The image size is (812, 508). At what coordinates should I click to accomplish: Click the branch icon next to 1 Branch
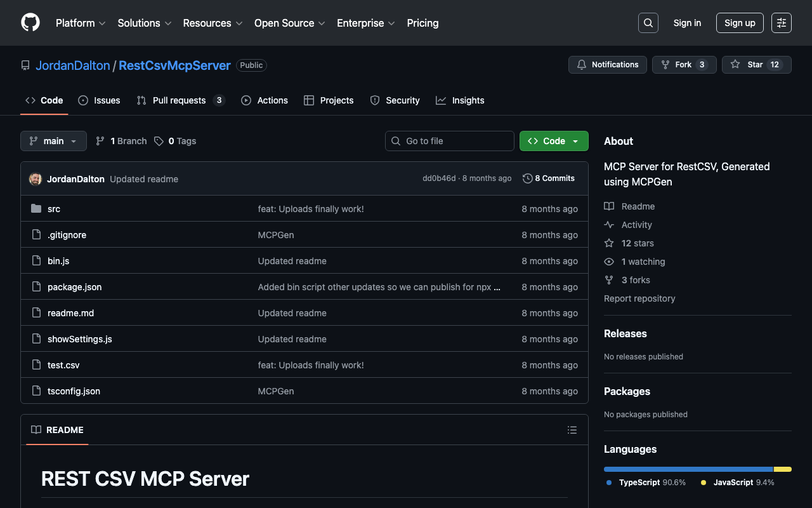100,141
